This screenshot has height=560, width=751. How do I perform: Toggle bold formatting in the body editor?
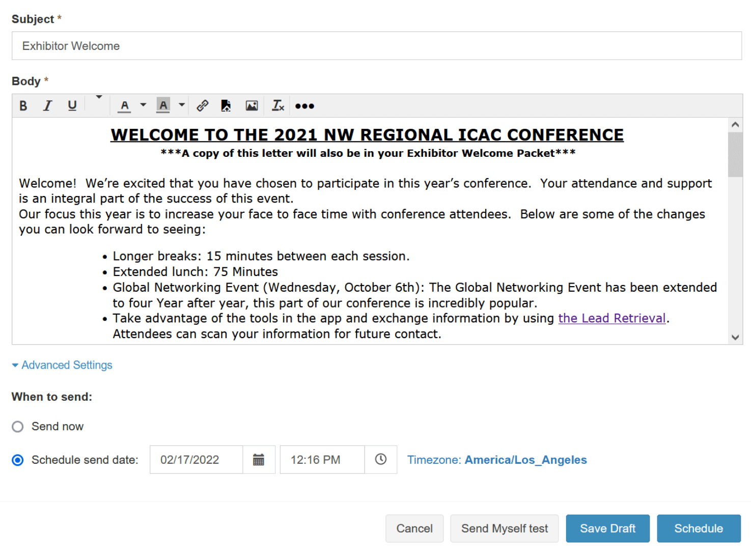click(x=23, y=106)
